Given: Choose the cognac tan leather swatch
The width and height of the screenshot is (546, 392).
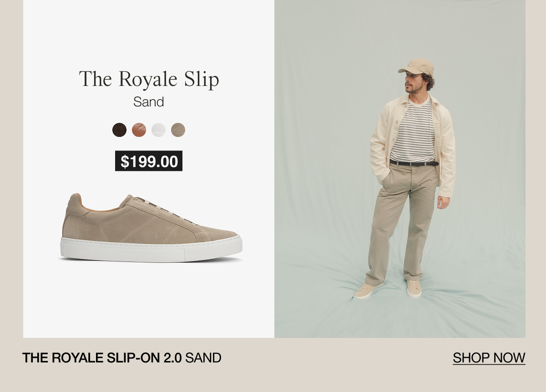Looking at the screenshot, I should pos(139,130).
